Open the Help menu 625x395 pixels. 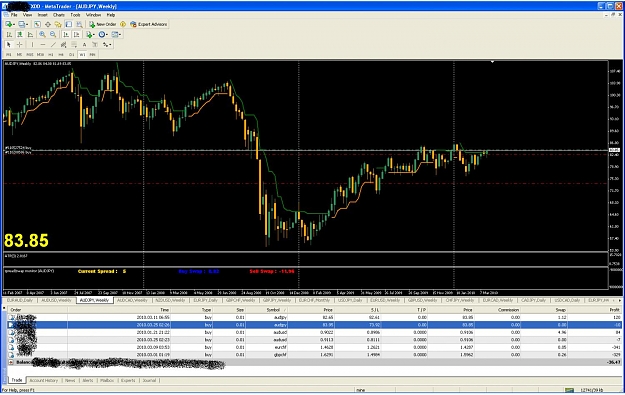(111, 15)
